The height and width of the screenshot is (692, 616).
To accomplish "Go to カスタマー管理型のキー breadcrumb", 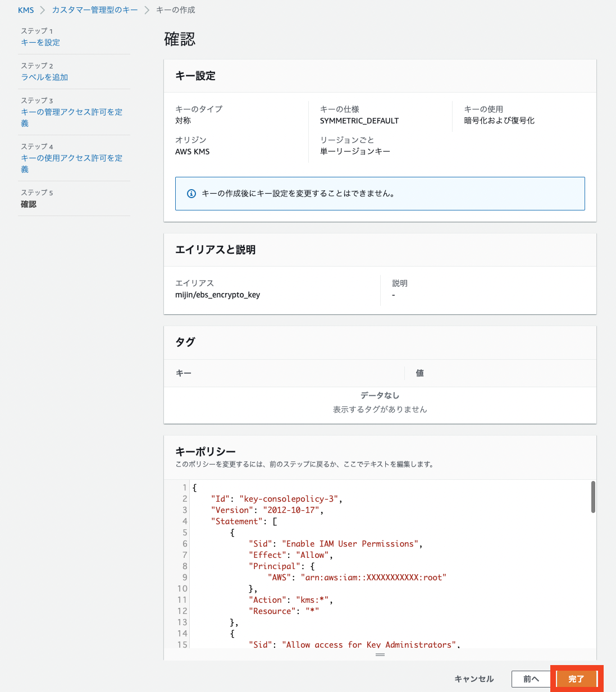I will pos(95,10).
